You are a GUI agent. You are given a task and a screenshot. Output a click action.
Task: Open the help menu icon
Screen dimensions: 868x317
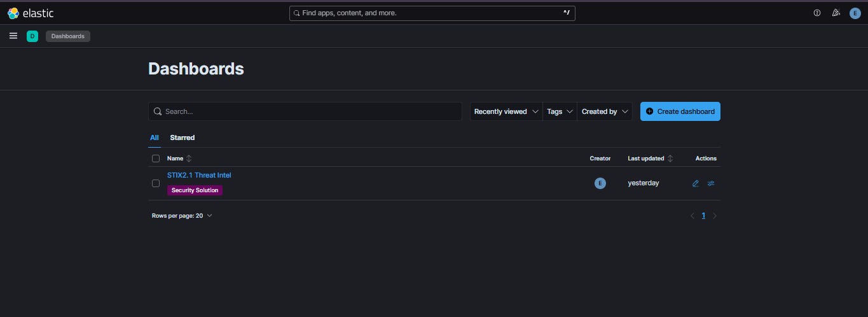click(x=817, y=13)
